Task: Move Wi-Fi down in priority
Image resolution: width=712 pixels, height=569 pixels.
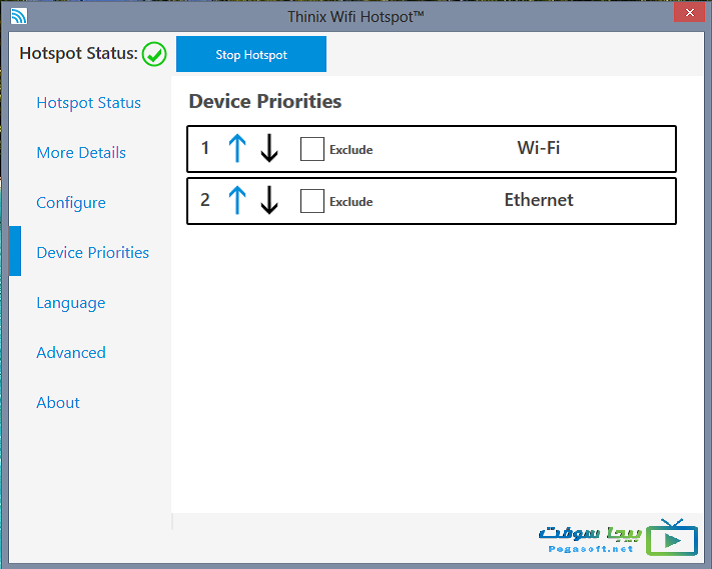Action: pos(269,148)
